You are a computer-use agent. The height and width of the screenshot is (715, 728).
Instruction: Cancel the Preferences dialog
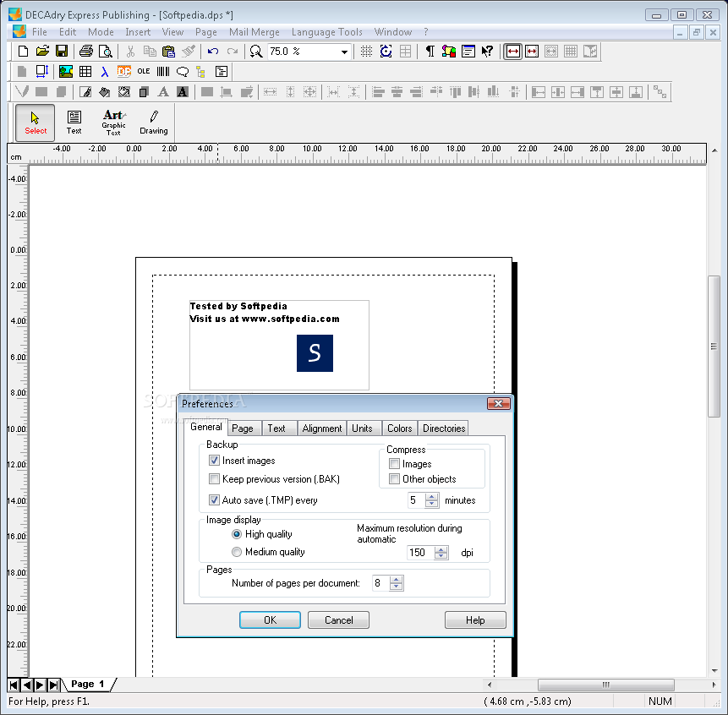(x=338, y=619)
